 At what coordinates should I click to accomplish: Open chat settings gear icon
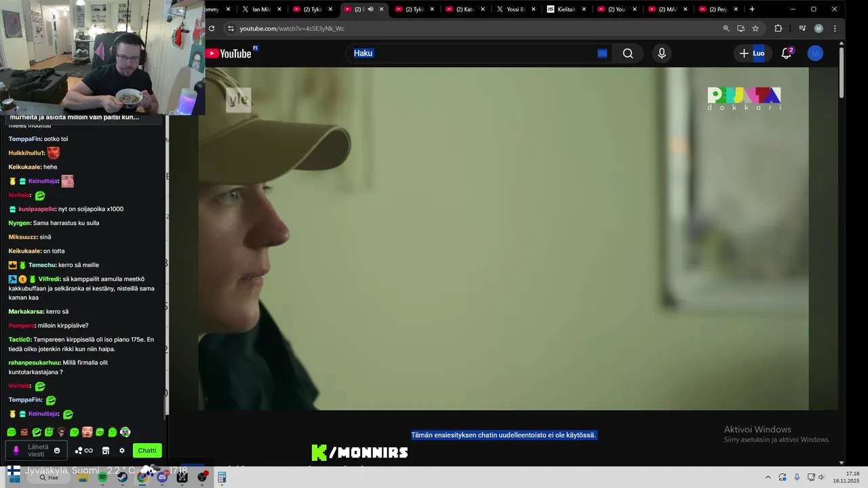[x=122, y=451]
